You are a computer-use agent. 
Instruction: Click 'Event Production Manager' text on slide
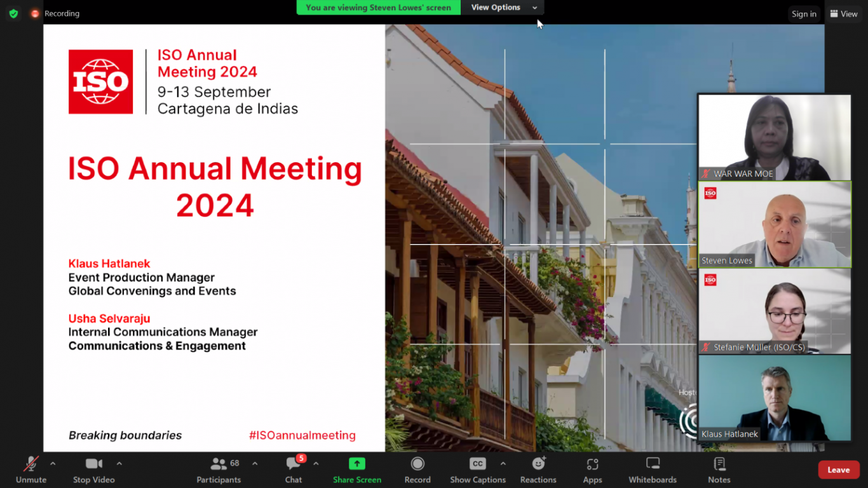click(142, 278)
